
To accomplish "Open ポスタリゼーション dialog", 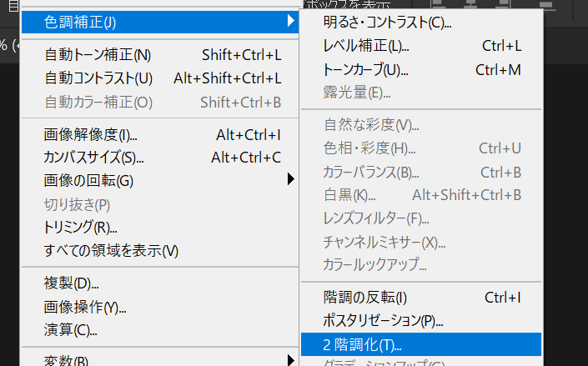I will pyautogui.click(x=383, y=321).
